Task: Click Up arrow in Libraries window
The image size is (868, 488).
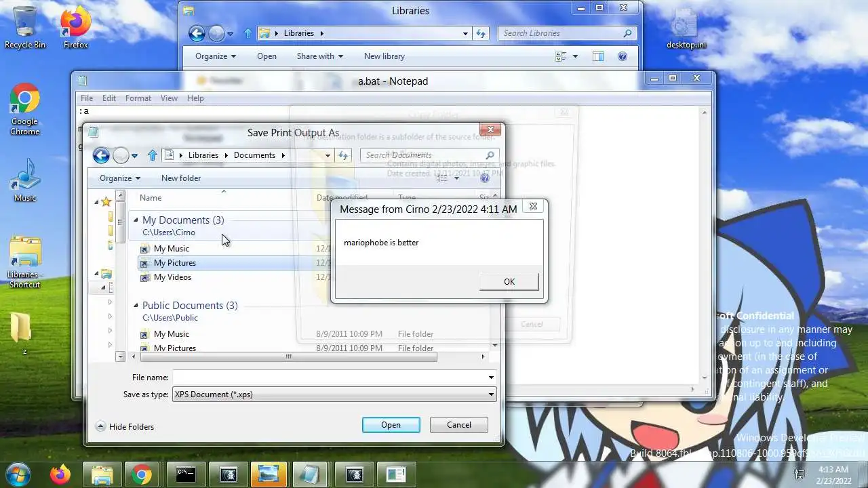Action: click(x=248, y=33)
